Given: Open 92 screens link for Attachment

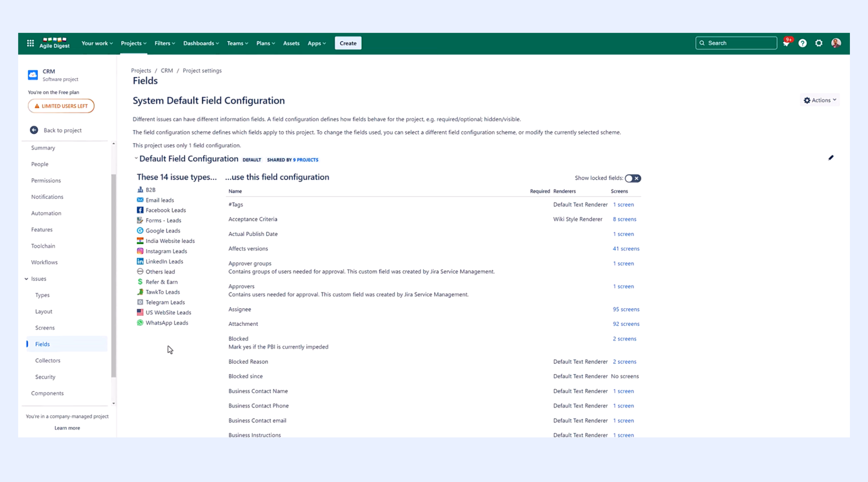Looking at the screenshot, I should click(x=626, y=324).
